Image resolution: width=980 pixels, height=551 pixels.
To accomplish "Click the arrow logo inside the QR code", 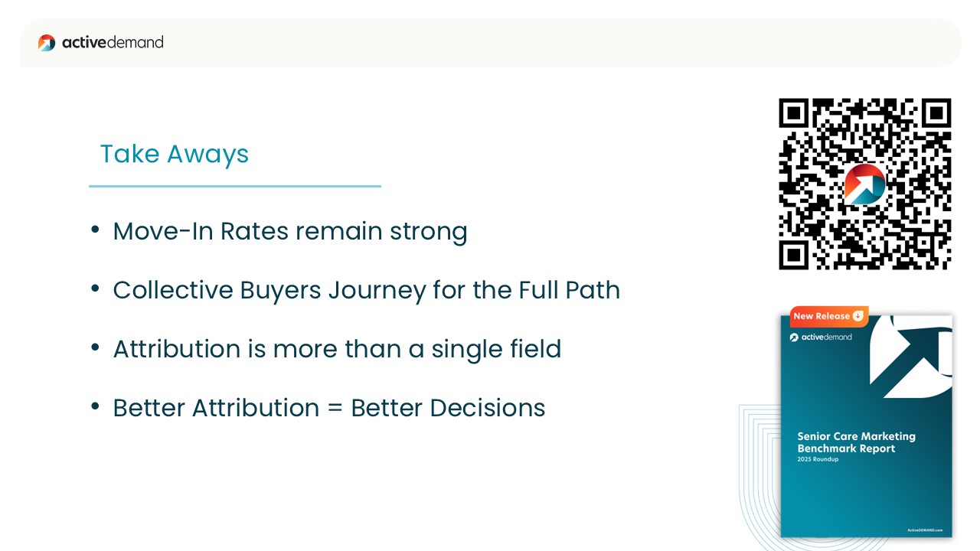I will [x=864, y=184].
